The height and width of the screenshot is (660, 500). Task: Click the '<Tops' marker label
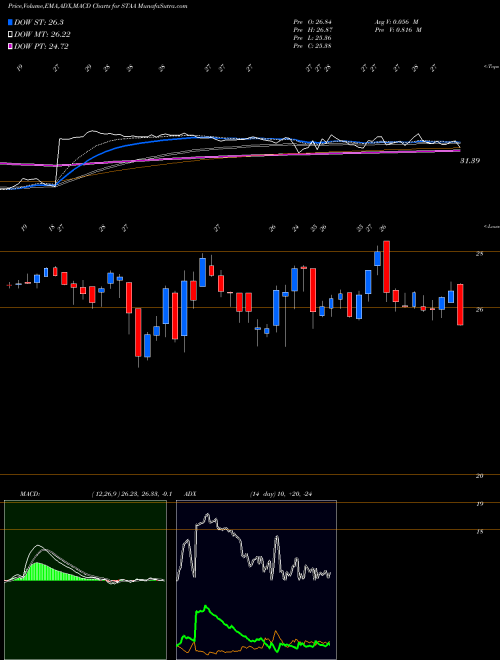coord(491,67)
